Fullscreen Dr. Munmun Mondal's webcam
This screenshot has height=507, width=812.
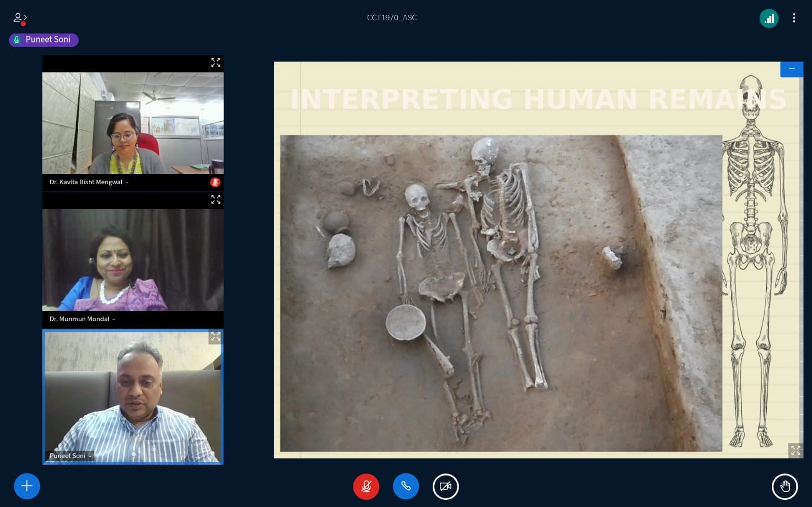216,199
